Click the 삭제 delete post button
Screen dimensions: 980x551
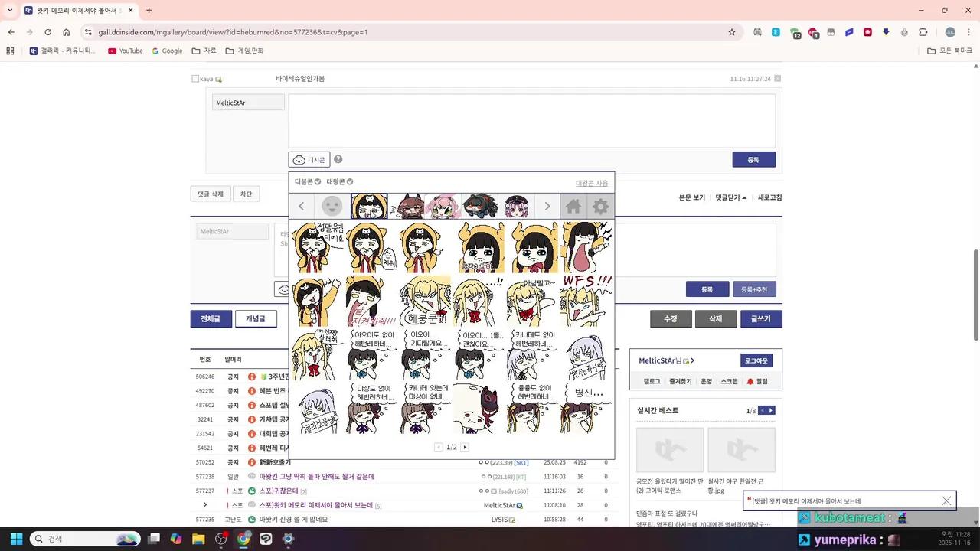click(x=716, y=318)
